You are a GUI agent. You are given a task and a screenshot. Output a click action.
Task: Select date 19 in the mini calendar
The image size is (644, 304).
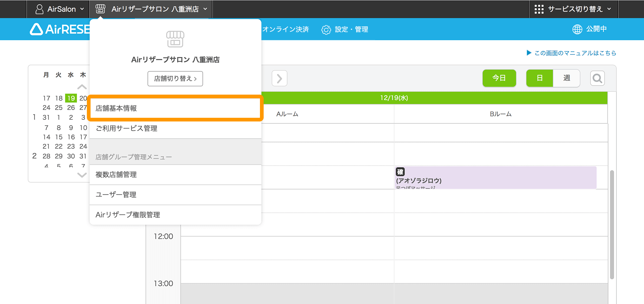click(71, 98)
